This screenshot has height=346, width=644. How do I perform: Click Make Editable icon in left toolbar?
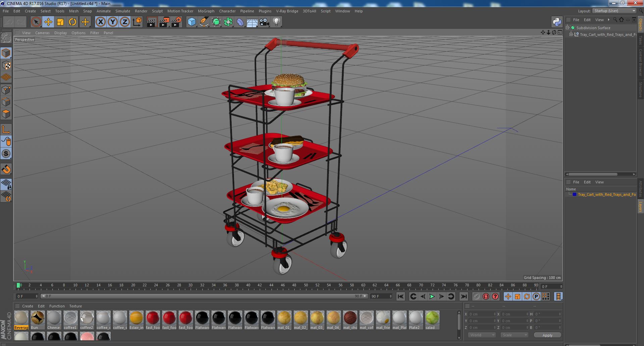click(x=6, y=38)
